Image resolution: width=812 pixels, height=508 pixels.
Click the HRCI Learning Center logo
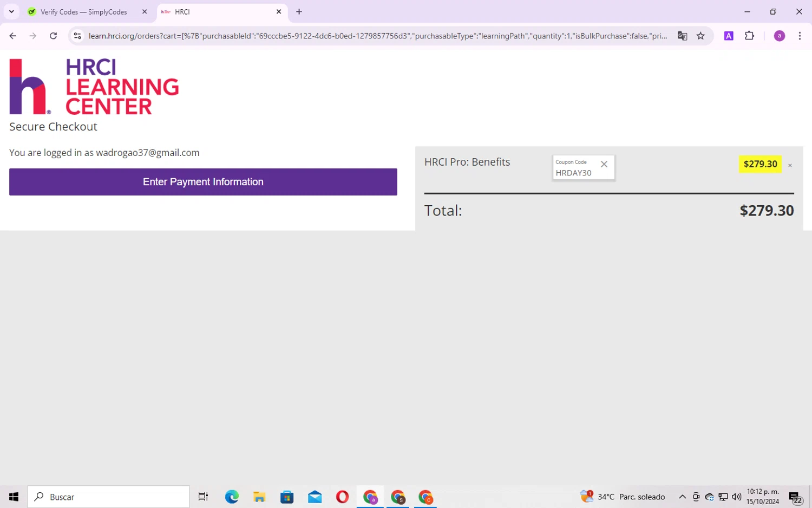click(94, 87)
